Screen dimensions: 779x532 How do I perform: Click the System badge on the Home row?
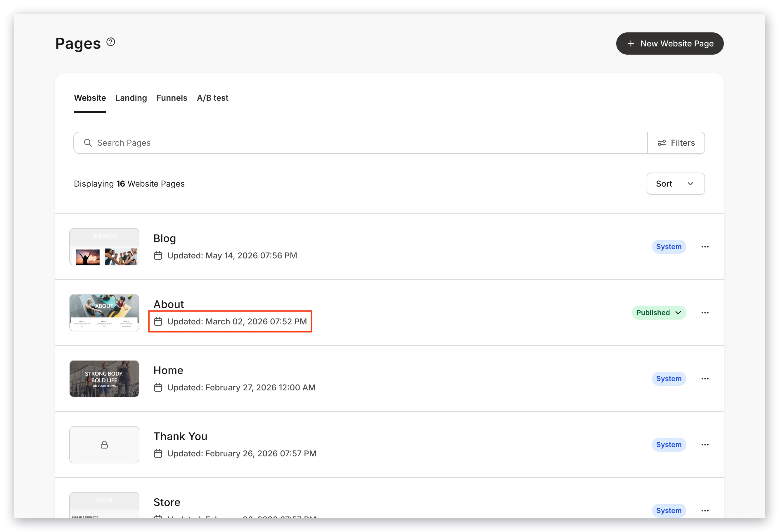click(669, 379)
